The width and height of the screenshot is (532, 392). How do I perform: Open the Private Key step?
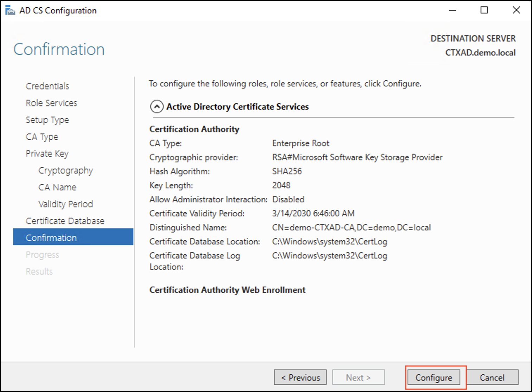(47, 153)
